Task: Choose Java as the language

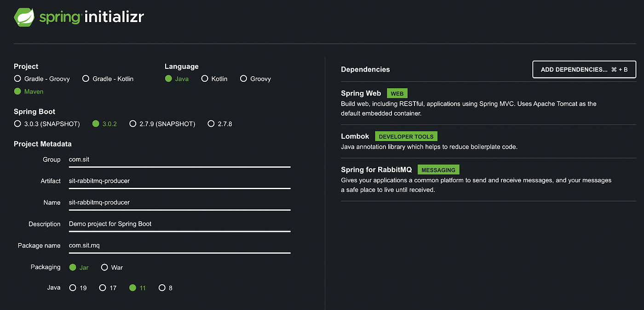Action: 177,79
